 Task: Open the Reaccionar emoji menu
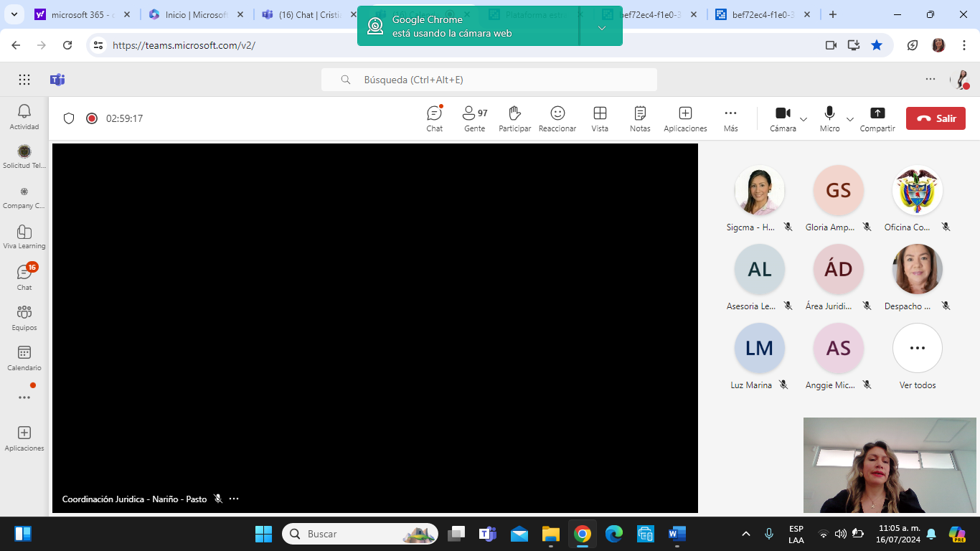[x=557, y=119]
